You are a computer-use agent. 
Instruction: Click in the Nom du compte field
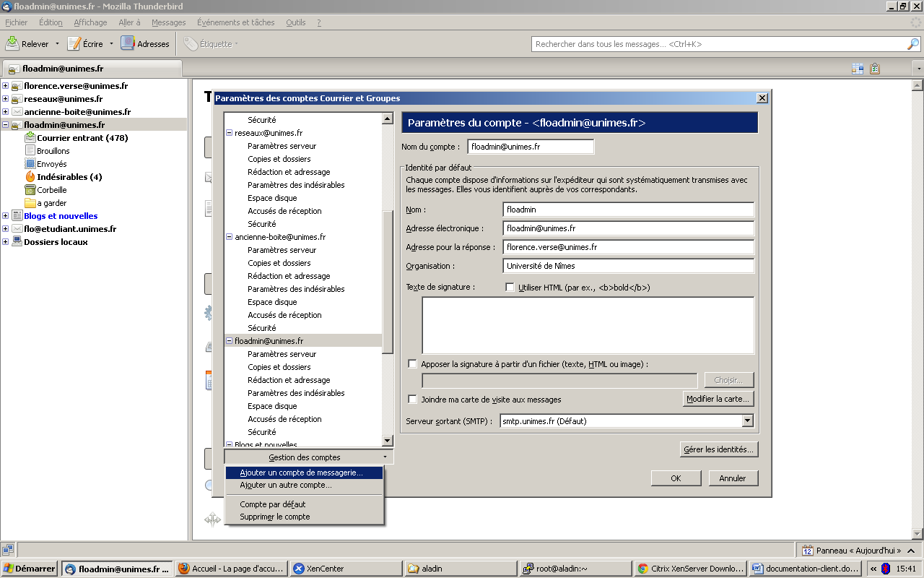coord(531,147)
